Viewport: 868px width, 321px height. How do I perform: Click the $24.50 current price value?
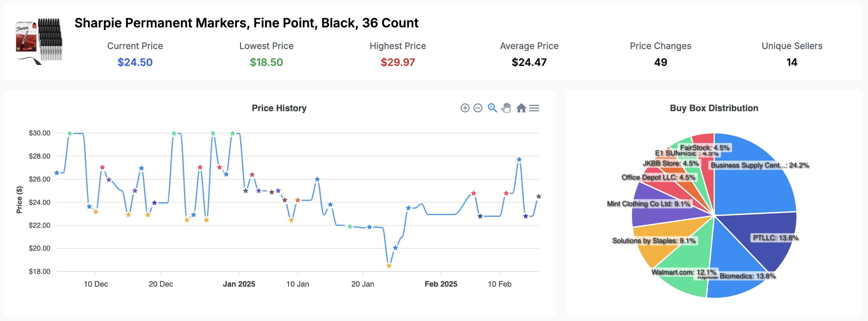(x=135, y=62)
